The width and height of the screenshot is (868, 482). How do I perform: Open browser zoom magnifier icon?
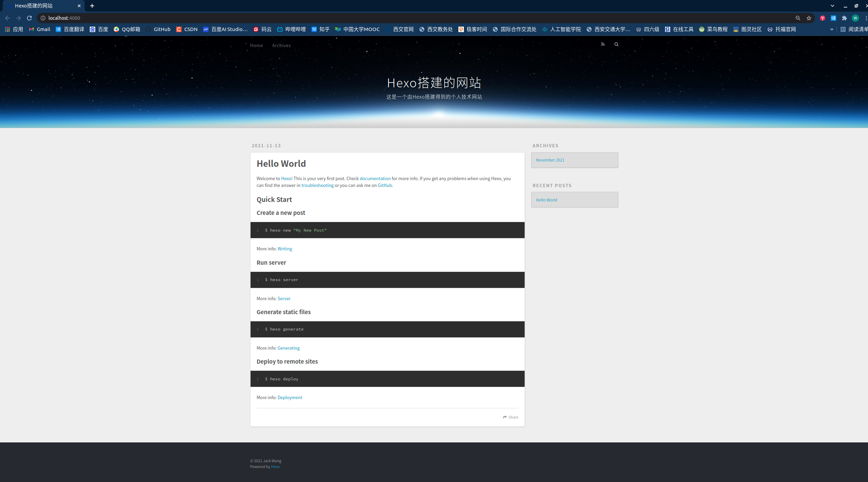[798, 18]
